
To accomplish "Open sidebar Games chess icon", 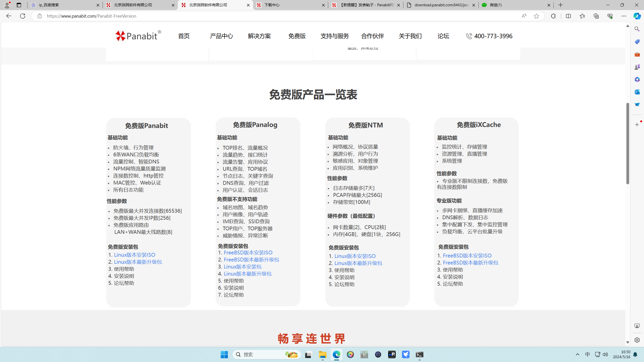I will (637, 67).
